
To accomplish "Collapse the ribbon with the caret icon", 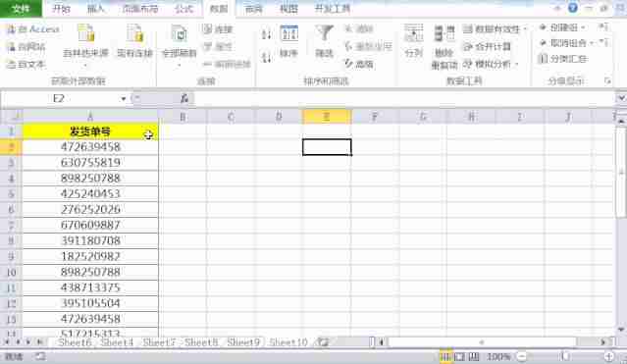I will (557, 8).
